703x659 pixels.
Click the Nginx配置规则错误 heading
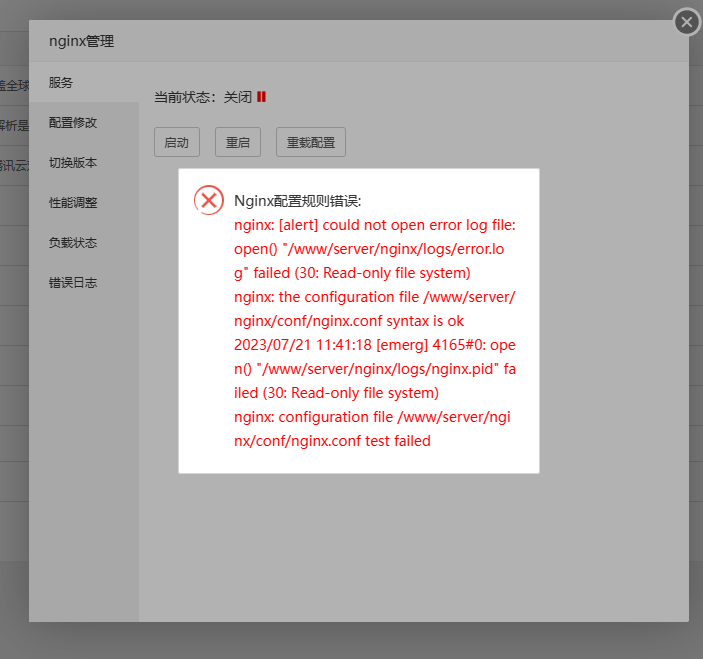click(x=298, y=201)
